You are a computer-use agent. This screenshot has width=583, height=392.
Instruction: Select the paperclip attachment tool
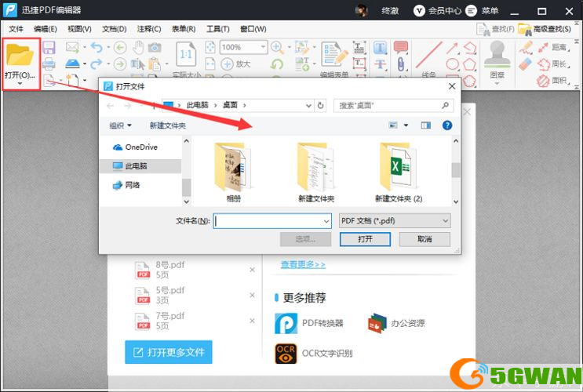pyautogui.click(x=400, y=64)
